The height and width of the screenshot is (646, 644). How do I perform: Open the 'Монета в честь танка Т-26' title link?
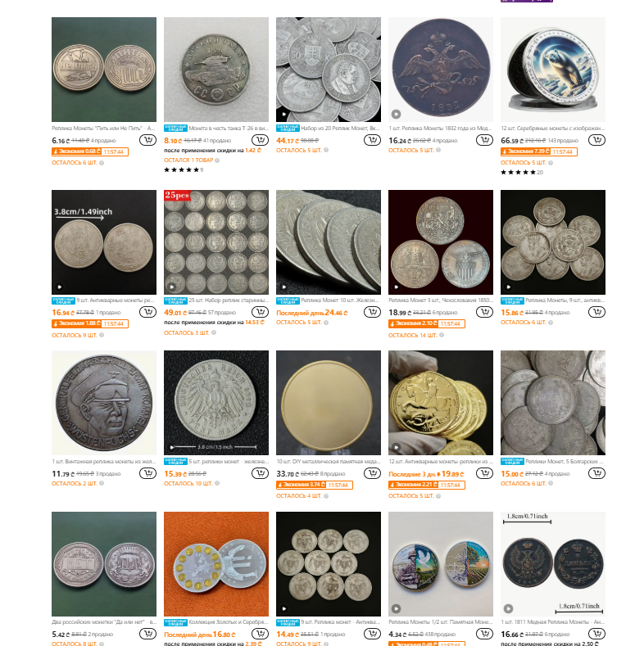point(229,128)
